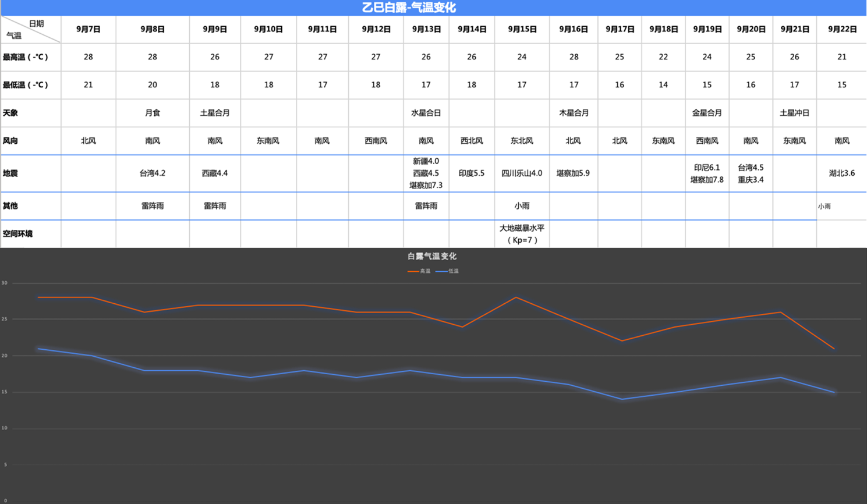867x504 pixels.
Task: Click 西南风 wind cell under 9月19日
Action: tap(707, 141)
